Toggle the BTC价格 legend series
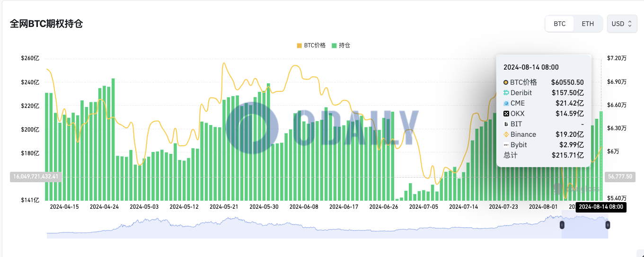The height and width of the screenshot is (257, 644). click(x=311, y=45)
